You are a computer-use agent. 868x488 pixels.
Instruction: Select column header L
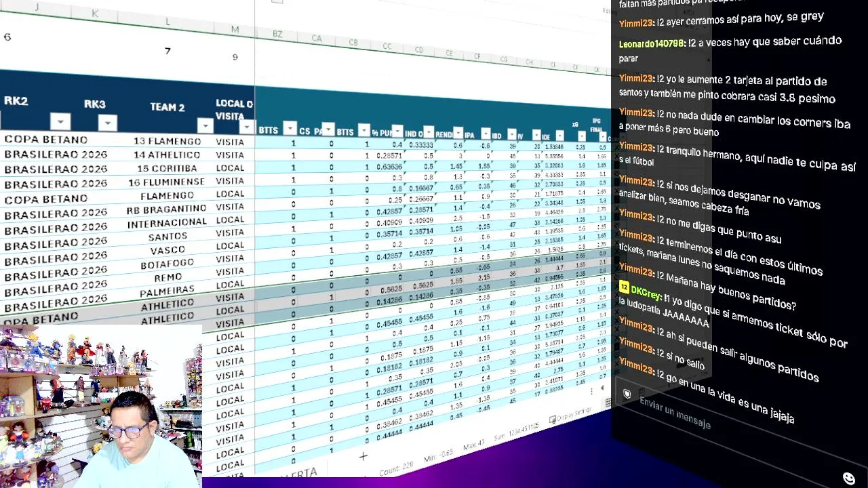tap(167, 22)
